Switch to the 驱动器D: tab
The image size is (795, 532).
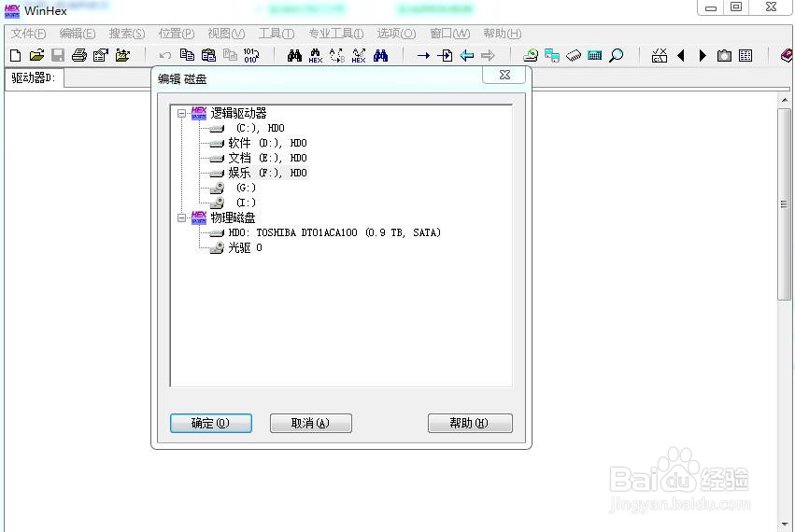pyautogui.click(x=34, y=78)
